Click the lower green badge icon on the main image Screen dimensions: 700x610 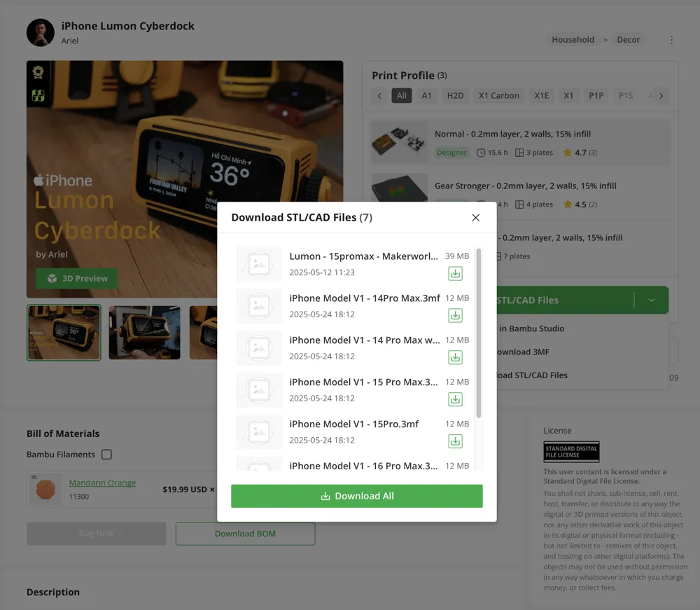38,95
